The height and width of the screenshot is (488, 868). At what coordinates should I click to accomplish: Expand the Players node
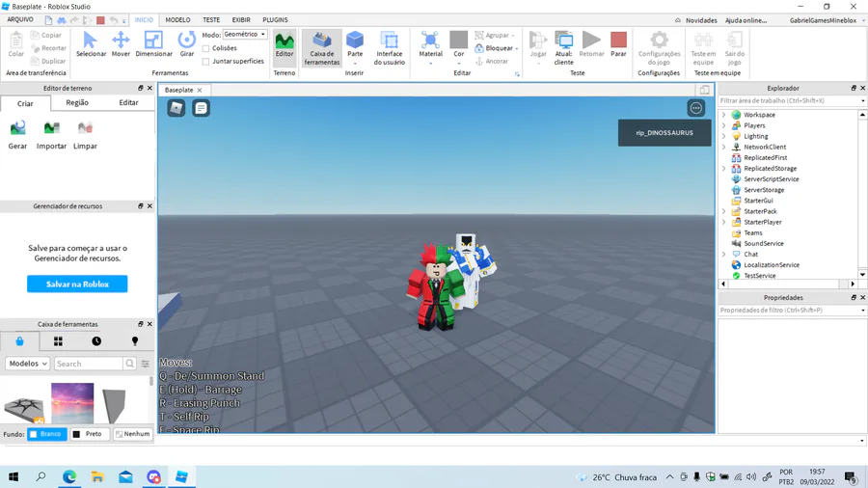(723, 125)
